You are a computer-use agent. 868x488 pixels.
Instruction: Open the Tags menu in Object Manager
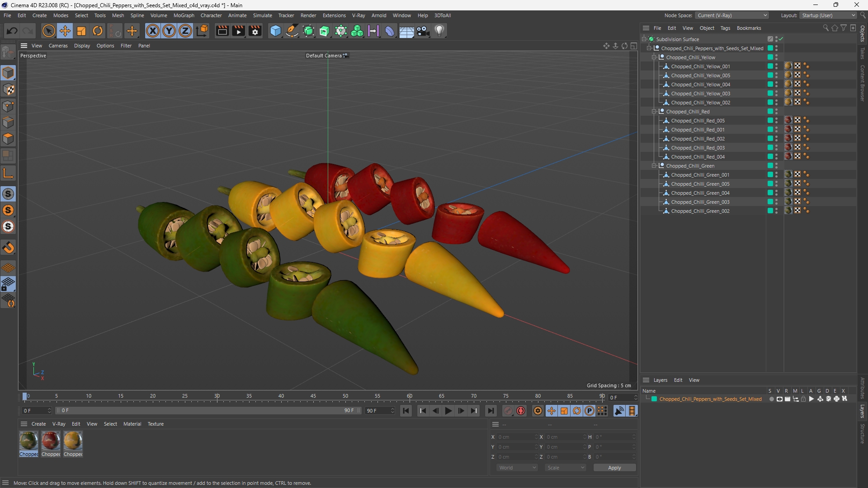725,28
